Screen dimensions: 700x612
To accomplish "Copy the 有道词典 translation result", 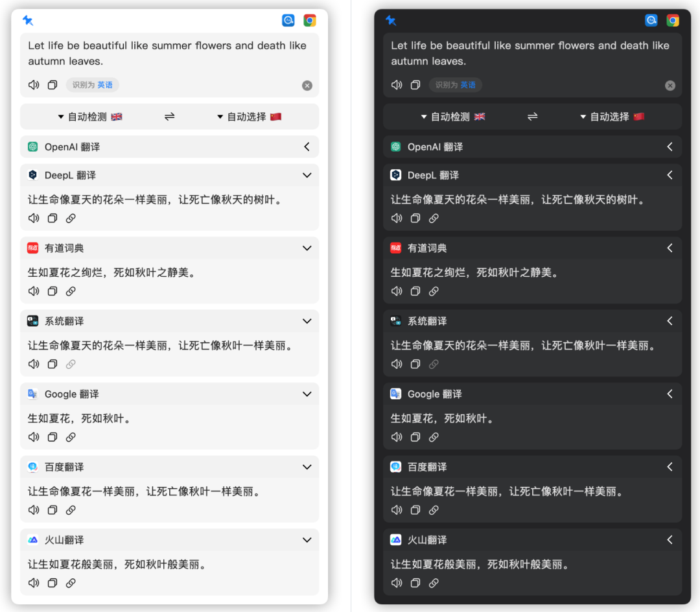I will [x=52, y=291].
